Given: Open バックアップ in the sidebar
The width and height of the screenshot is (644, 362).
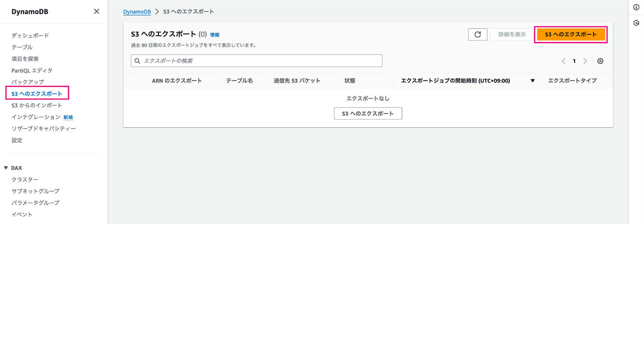Looking at the screenshot, I should tap(28, 82).
